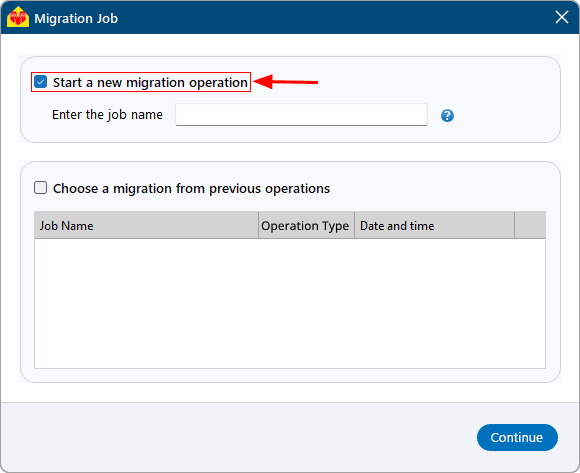The height and width of the screenshot is (473, 580).
Task: Focus the job name text field
Action: point(301,115)
